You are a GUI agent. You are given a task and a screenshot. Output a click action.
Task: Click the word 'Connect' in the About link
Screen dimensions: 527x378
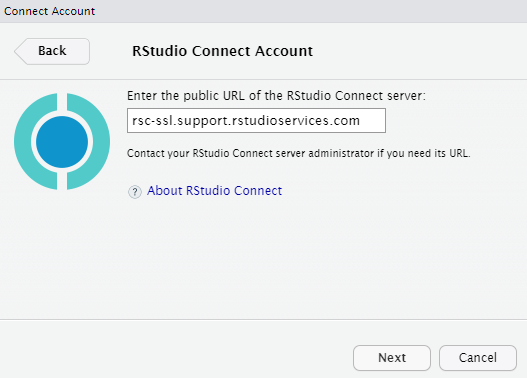click(258, 191)
